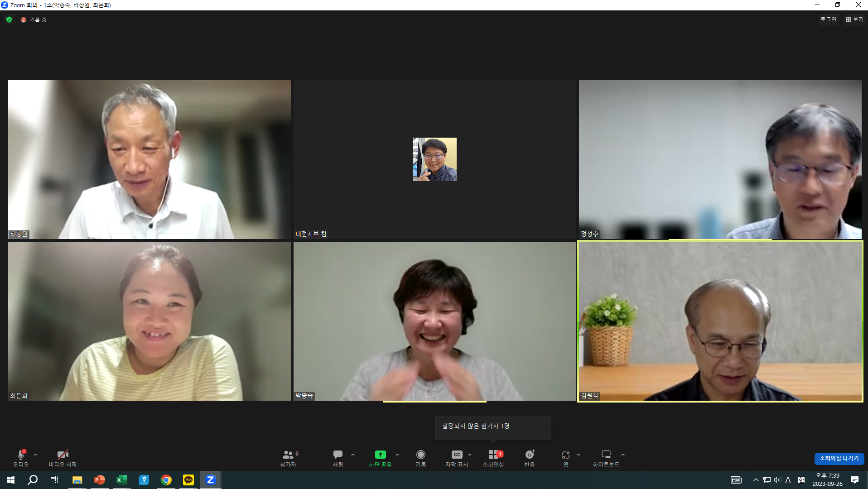Image resolution: width=868 pixels, height=489 pixels.
Task: Open the 참가자 participants panel
Action: coord(289,458)
